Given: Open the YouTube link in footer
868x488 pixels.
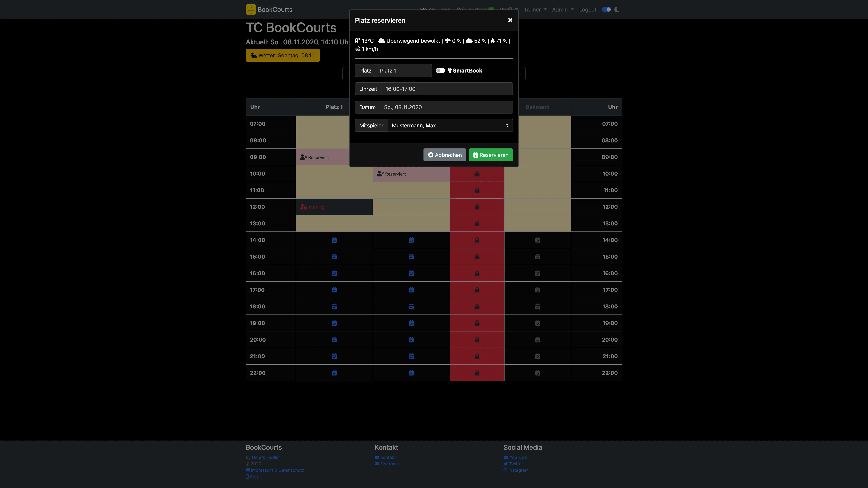Looking at the screenshot, I should point(515,457).
